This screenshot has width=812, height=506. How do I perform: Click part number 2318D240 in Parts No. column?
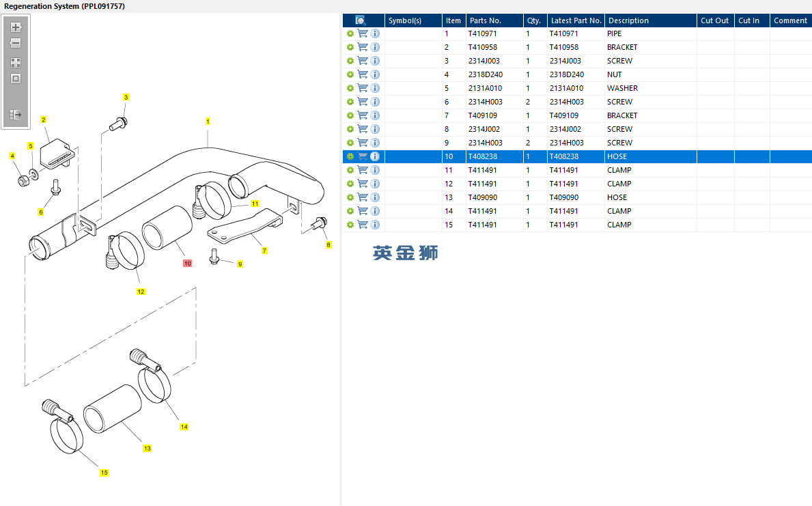tap(486, 74)
